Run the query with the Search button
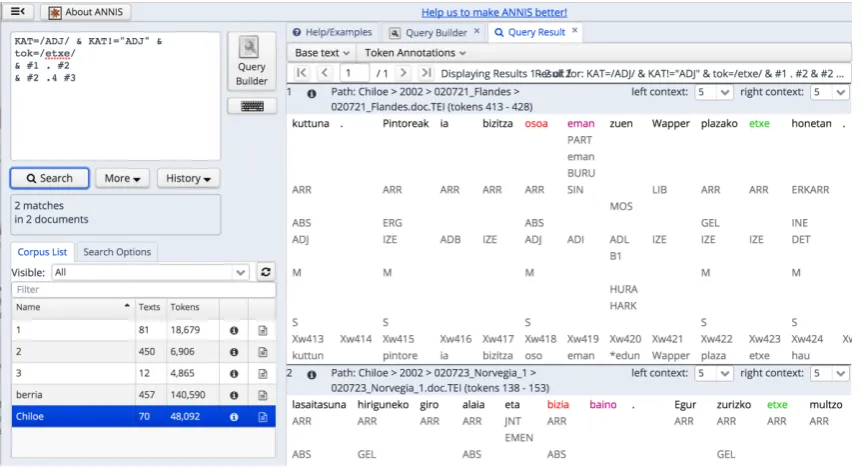 pyautogui.click(x=49, y=178)
